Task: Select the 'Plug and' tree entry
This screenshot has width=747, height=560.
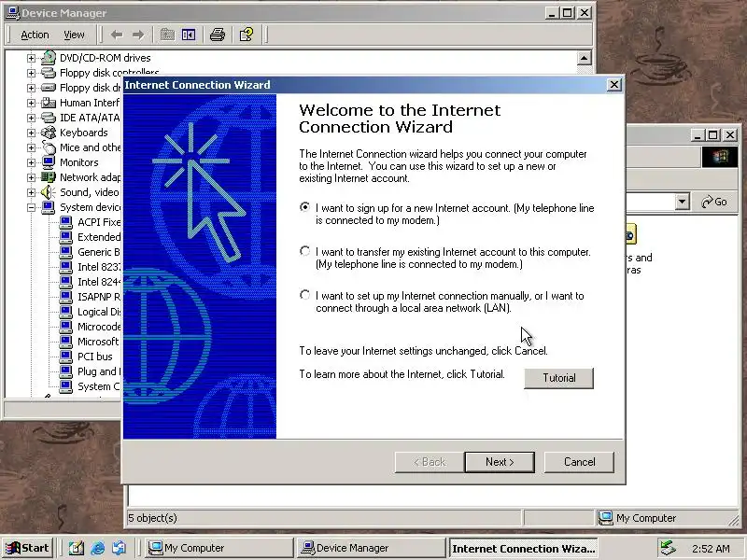Action: click(x=99, y=371)
